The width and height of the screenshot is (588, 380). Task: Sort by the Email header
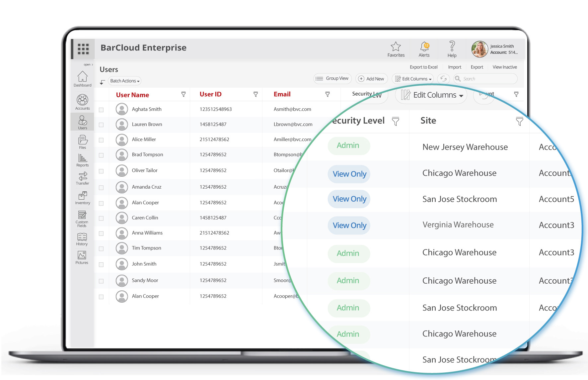coord(282,94)
